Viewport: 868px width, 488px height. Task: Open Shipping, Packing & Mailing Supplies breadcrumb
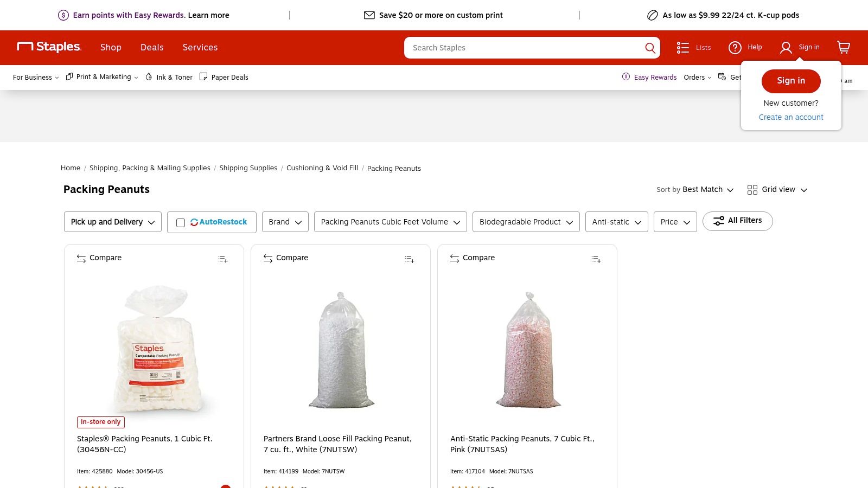(150, 168)
